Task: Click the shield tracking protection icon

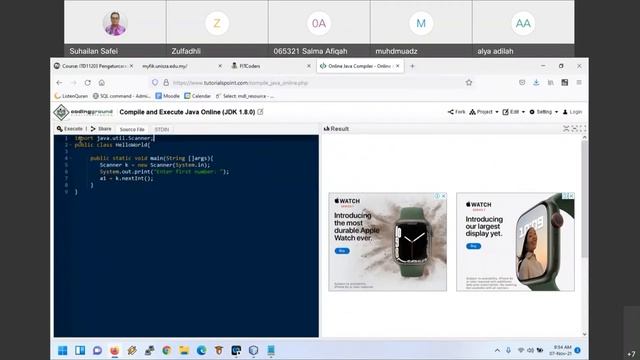Action: tap(155, 82)
